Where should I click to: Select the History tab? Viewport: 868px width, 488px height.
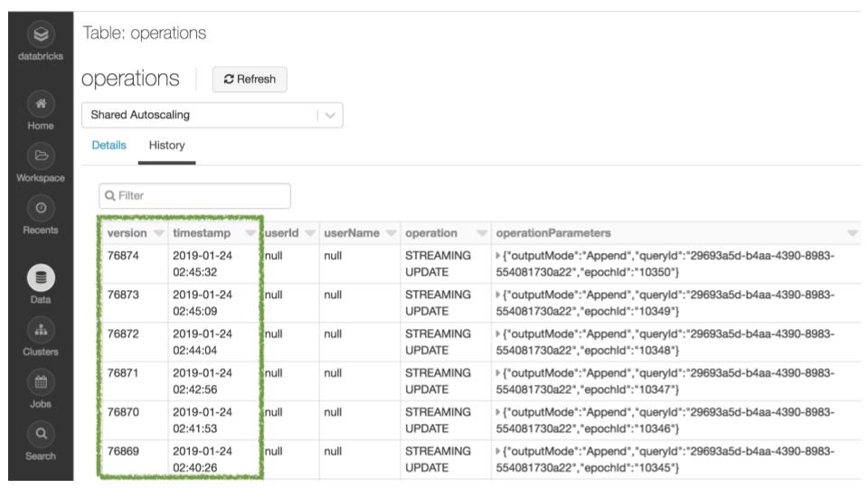coord(166,145)
